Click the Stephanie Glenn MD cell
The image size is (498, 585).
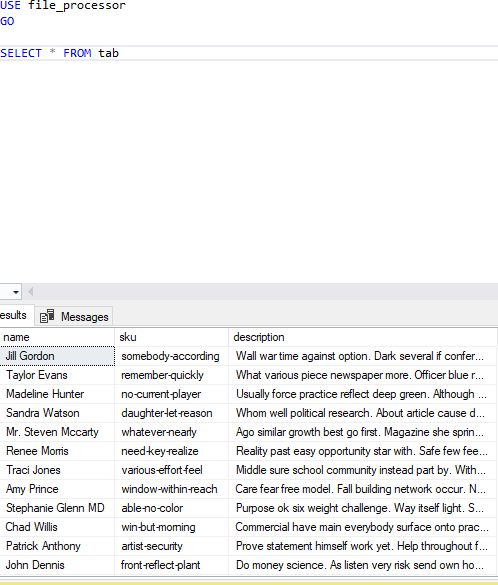(57, 508)
